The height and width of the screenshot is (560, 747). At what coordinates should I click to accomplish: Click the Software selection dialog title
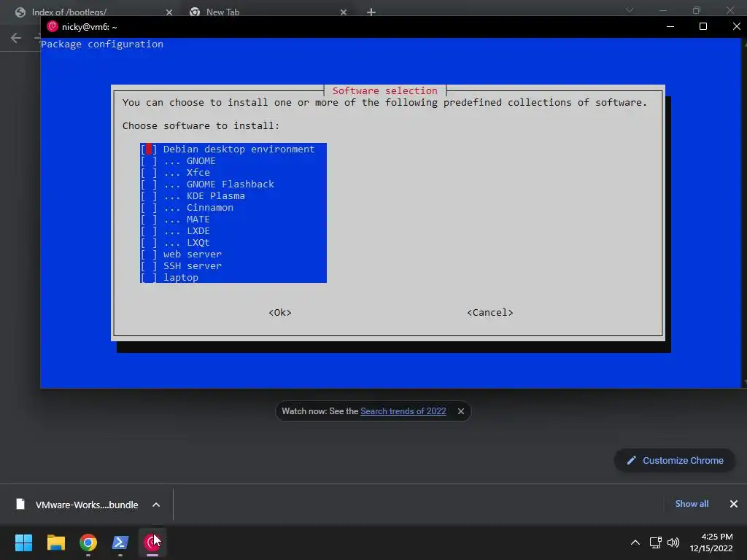pos(385,90)
